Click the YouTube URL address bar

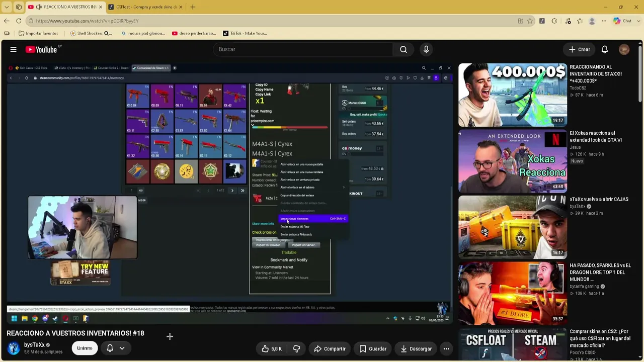pos(272,21)
